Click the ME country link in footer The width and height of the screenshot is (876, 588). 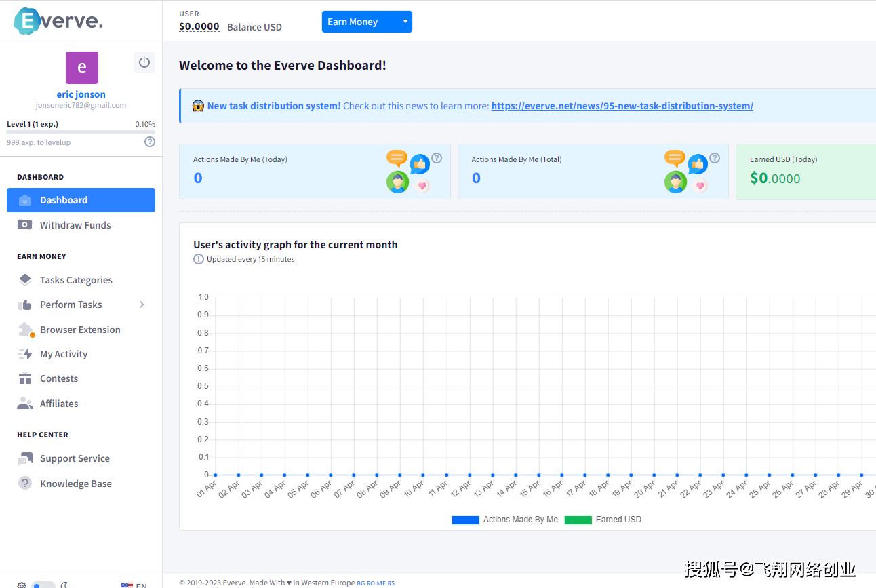click(381, 583)
